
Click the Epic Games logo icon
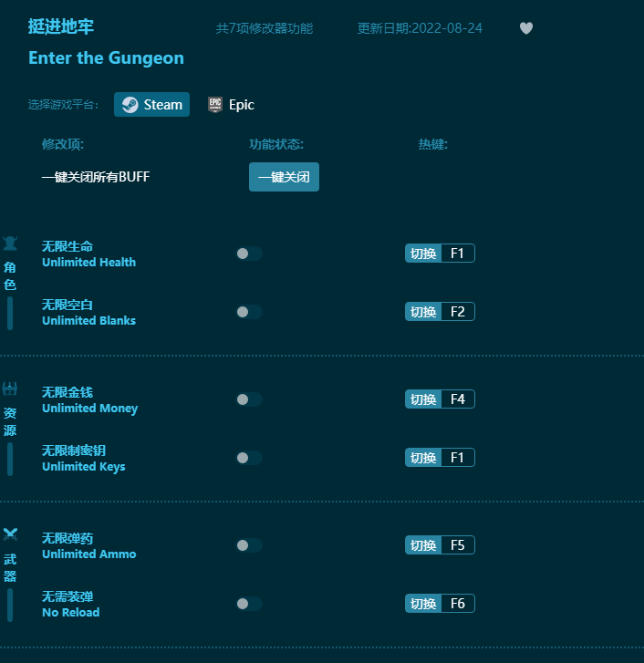tap(215, 105)
